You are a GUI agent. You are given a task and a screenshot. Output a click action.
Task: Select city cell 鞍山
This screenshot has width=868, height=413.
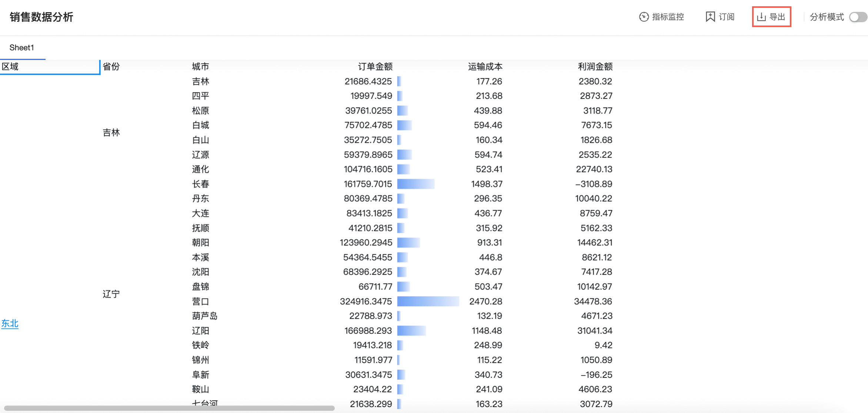coord(201,389)
